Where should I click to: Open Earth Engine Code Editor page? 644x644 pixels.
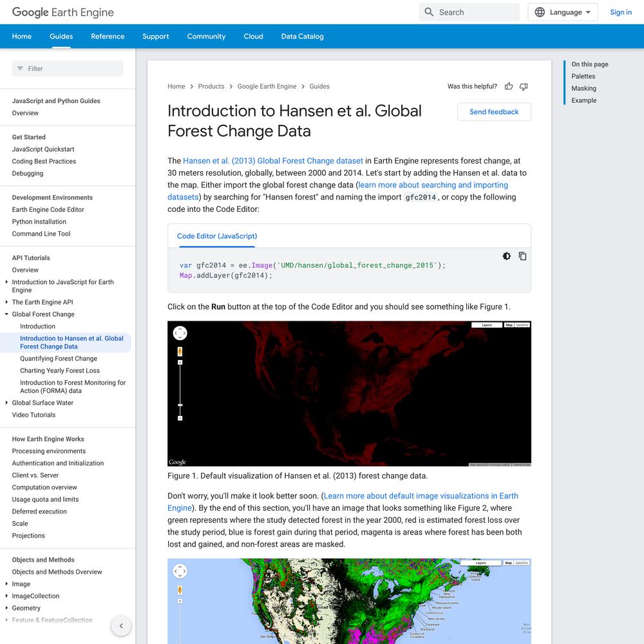click(48, 210)
